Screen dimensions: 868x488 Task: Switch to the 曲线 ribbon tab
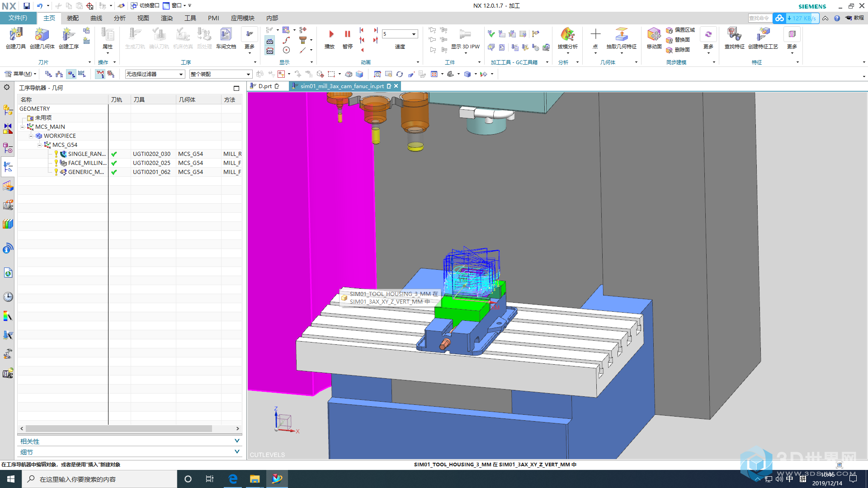click(x=96, y=18)
